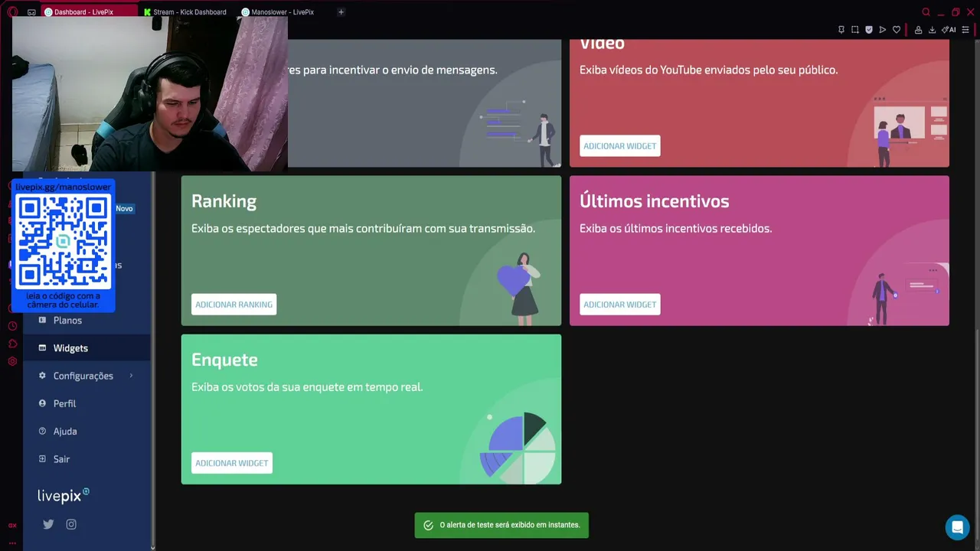Image resolution: width=980 pixels, height=551 pixels.
Task: Open LivePix Instagram profile
Action: tap(71, 524)
